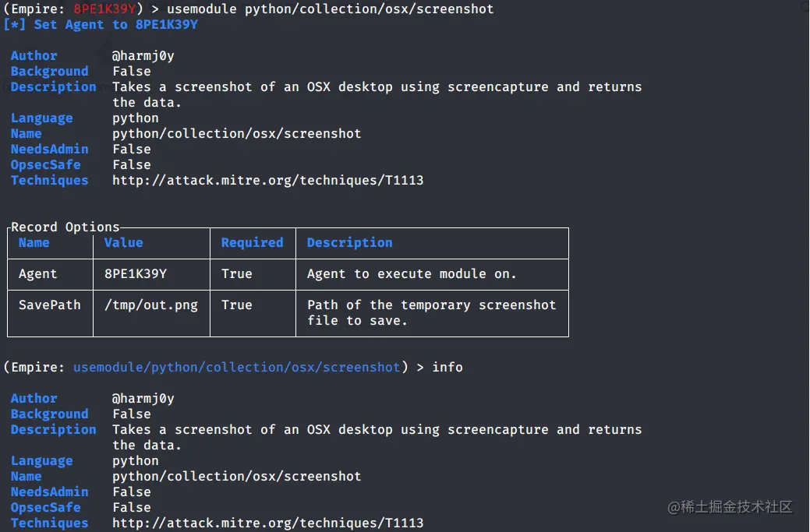Click the '[*] Set Agent to 8PE1K39Y' status line
The height and width of the screenshot is (532, 810).
(x=101, y=25)
